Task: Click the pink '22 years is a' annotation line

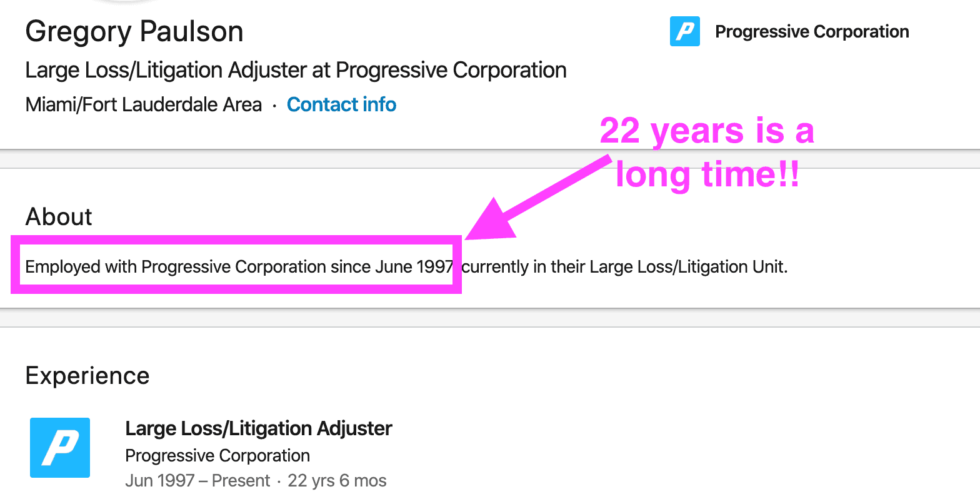Action: (x=707, y=132)
